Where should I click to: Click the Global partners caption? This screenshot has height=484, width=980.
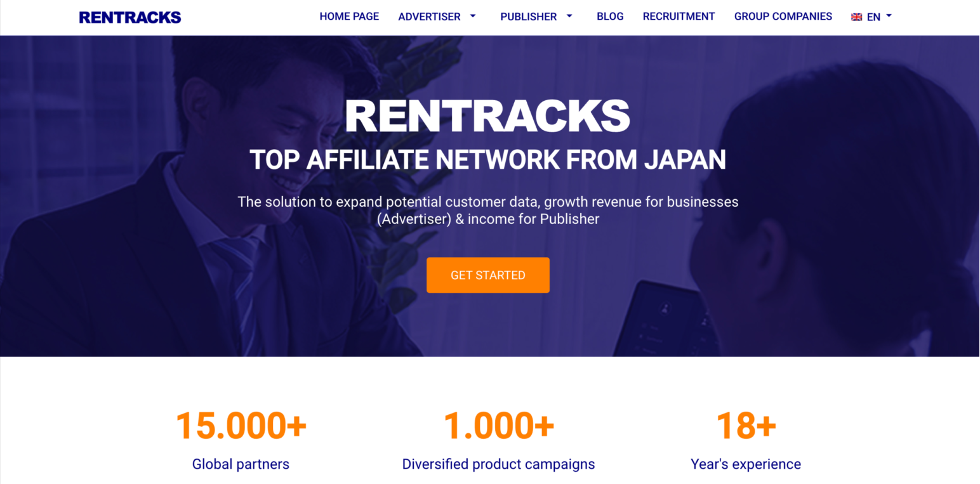pos(241,464)
